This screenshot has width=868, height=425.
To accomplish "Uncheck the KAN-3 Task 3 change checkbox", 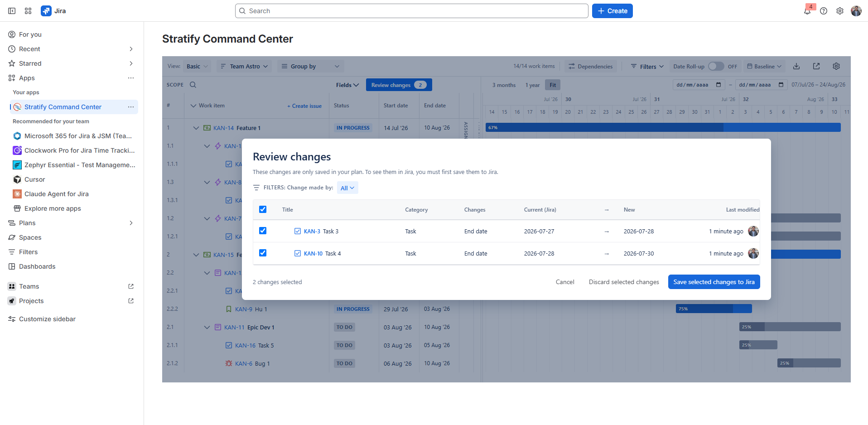I will [x=263, y=231].
